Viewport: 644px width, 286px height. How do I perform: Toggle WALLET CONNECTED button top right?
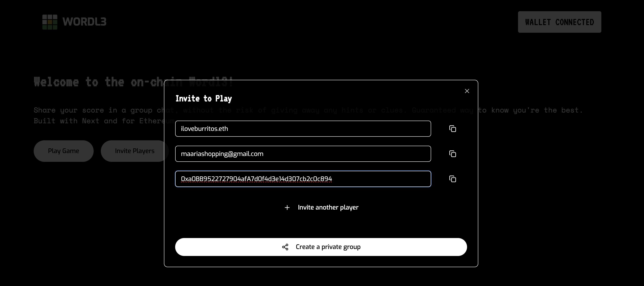click(559, 22)
